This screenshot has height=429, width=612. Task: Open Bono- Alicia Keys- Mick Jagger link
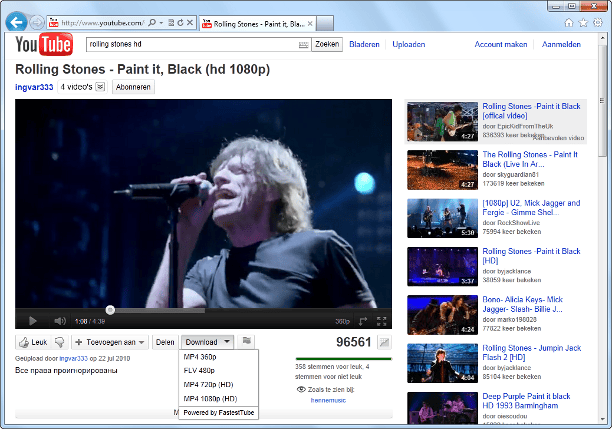523,304
